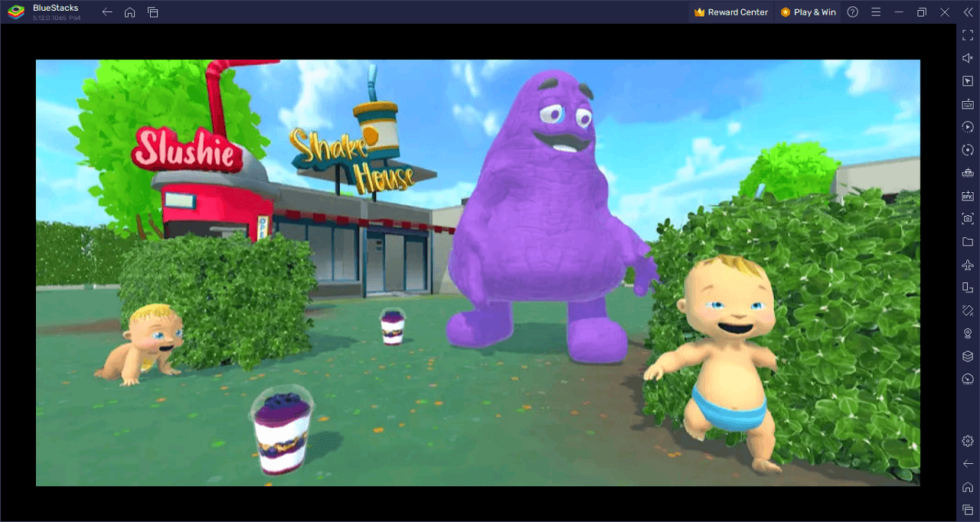980x522 pixels.
Task: Go to home via title bar house icon
Action: click(x=130, y=12)
